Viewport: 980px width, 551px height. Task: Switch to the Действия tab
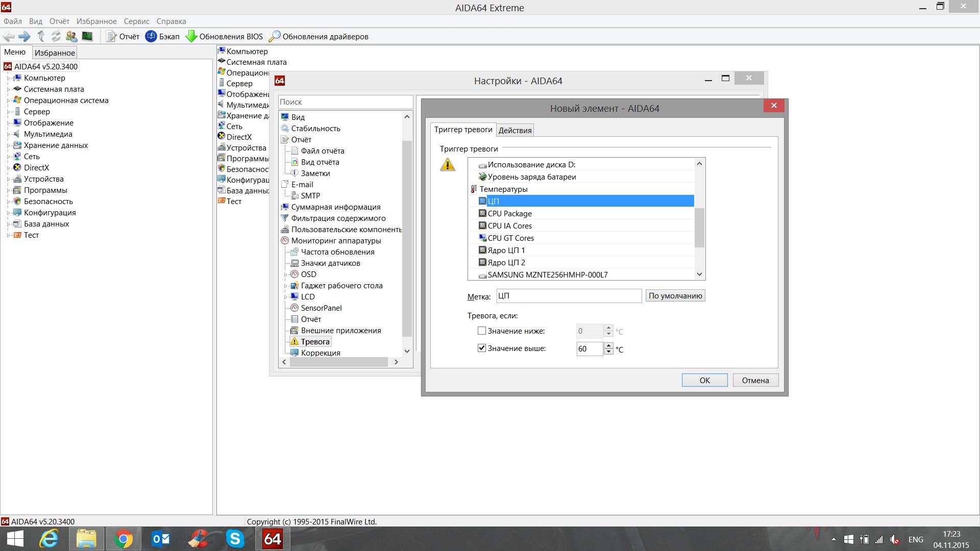click(x=514, y=131)
